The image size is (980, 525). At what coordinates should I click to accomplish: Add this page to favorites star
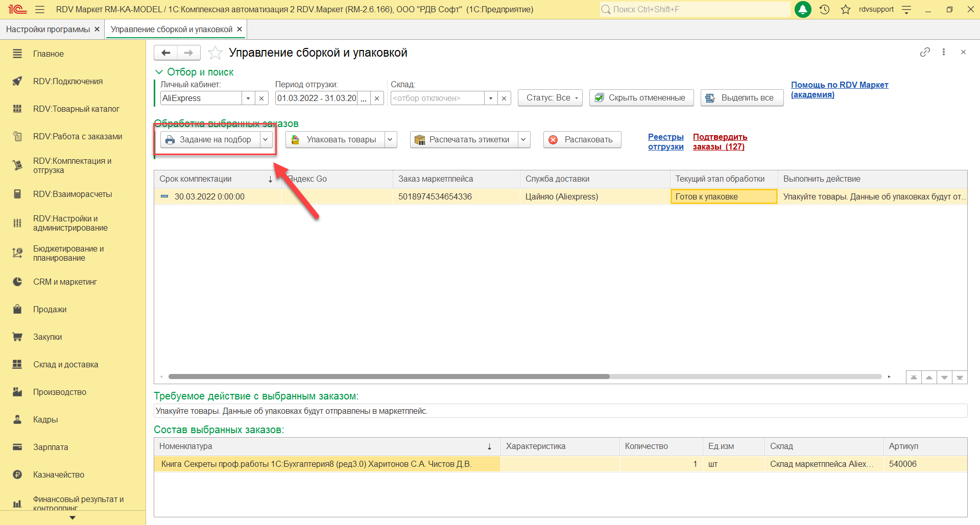(216, 53)
